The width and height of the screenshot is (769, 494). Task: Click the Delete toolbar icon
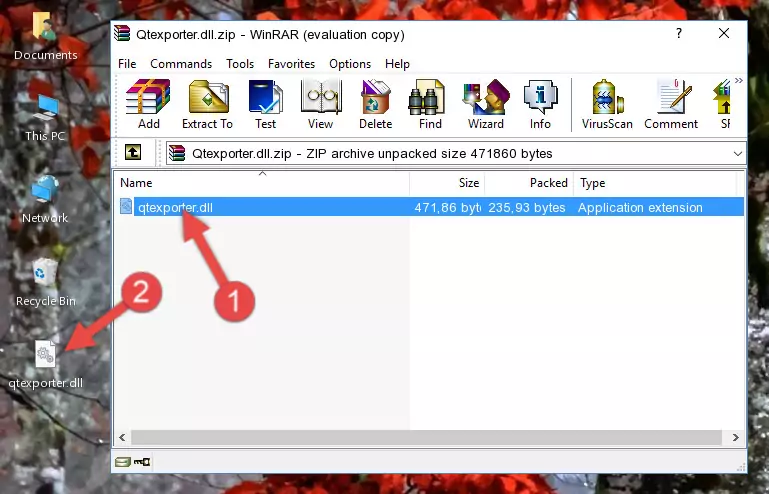coord(376,104)
